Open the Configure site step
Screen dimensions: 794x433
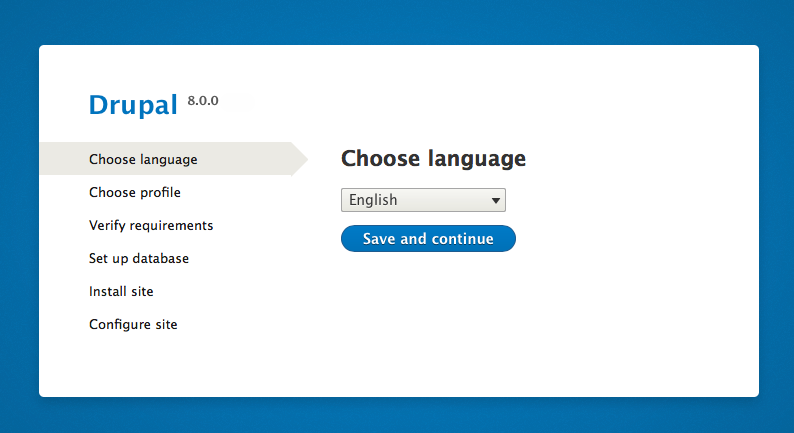tap(133, 324)
